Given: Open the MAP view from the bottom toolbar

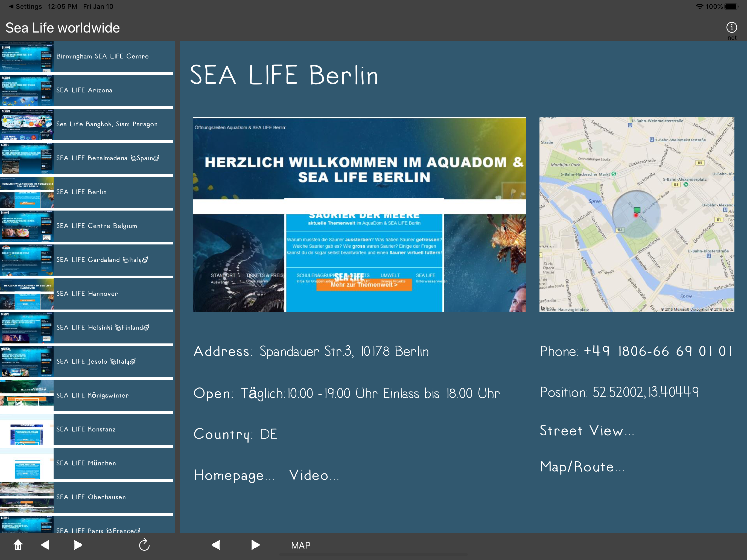Looking at the screenshot, I should tap(300, 545).
